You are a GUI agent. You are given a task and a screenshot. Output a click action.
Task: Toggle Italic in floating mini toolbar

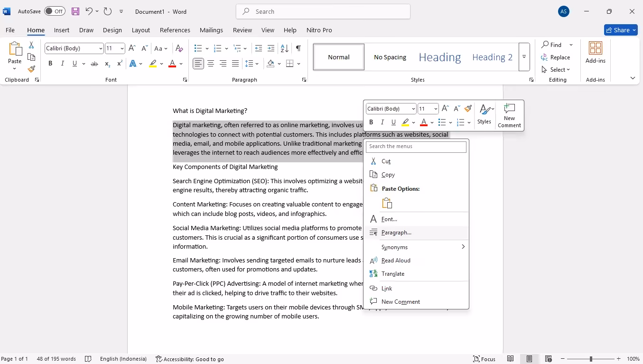click(x=382, y=122)
